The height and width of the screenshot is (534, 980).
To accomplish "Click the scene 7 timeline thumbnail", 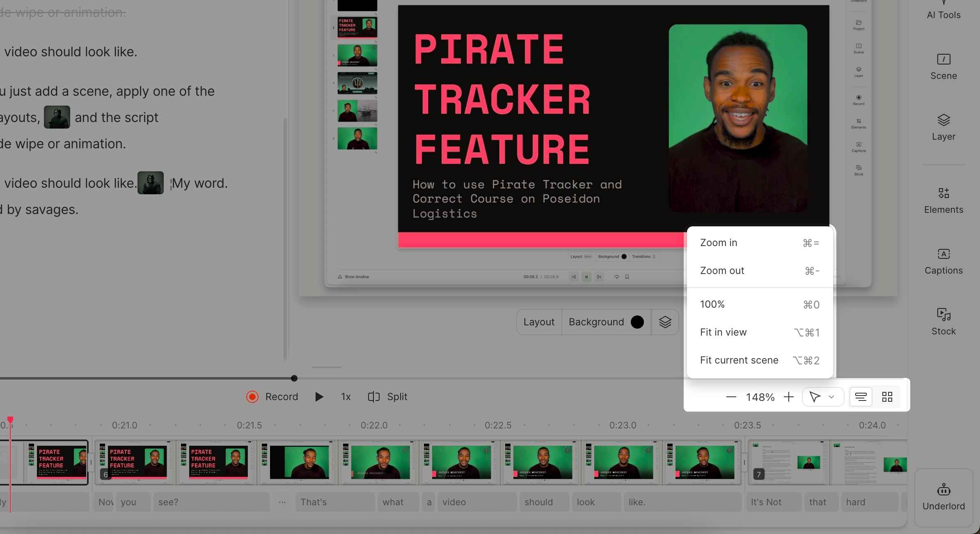I will point(788,462).
